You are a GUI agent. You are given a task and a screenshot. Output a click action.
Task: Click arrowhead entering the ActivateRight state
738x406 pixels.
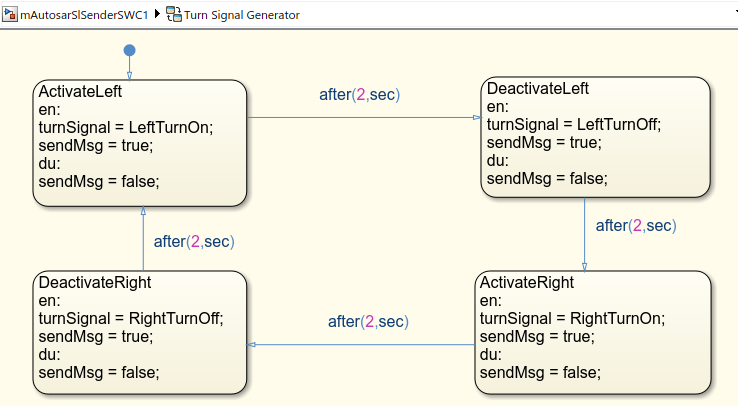[585, 266]
